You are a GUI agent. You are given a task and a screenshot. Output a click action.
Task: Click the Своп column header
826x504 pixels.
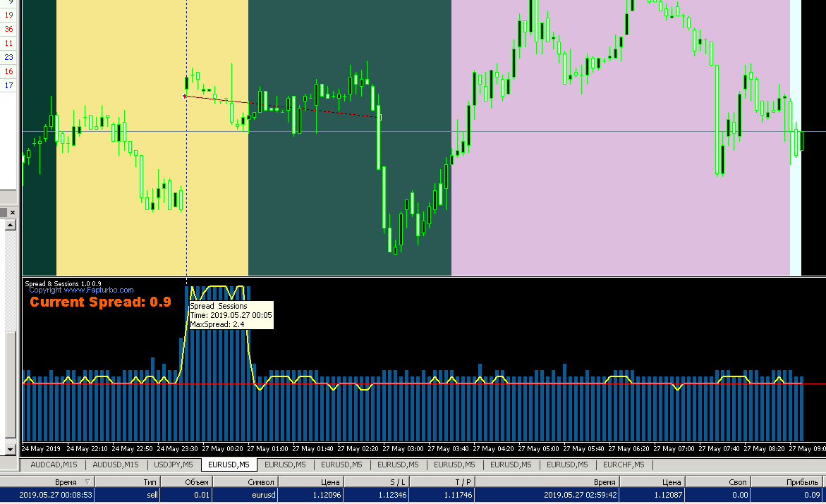(x=717, y=482)
